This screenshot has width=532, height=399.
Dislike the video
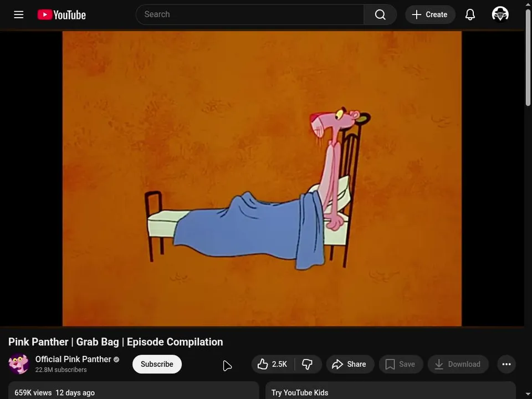pyautogui.click(x=308, y=364)
